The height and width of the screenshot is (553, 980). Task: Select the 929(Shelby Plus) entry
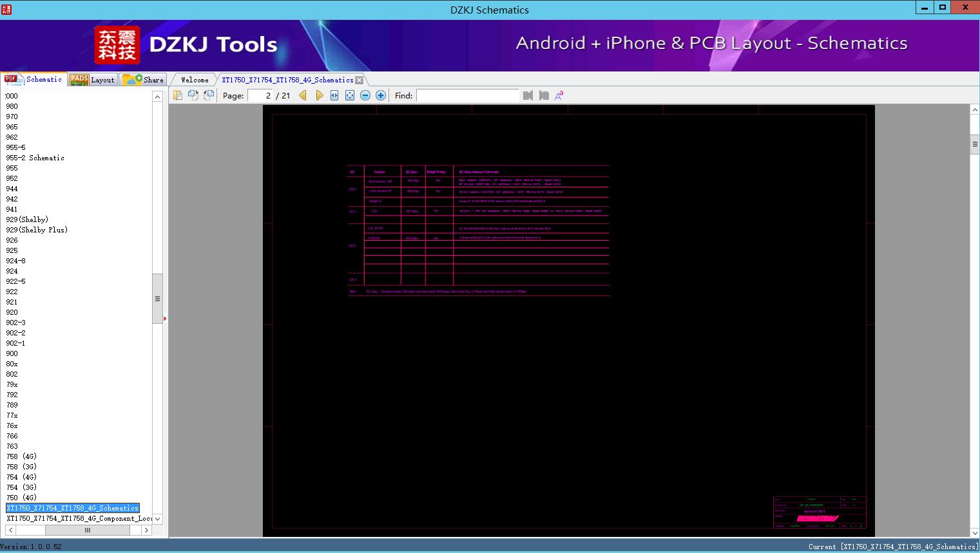(x=37, y=230)
